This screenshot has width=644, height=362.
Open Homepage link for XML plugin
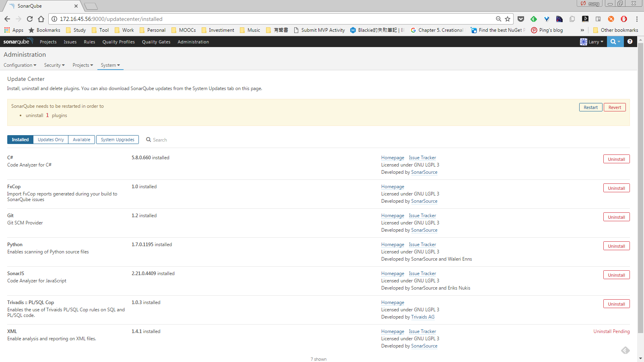[x=393, y=331]
